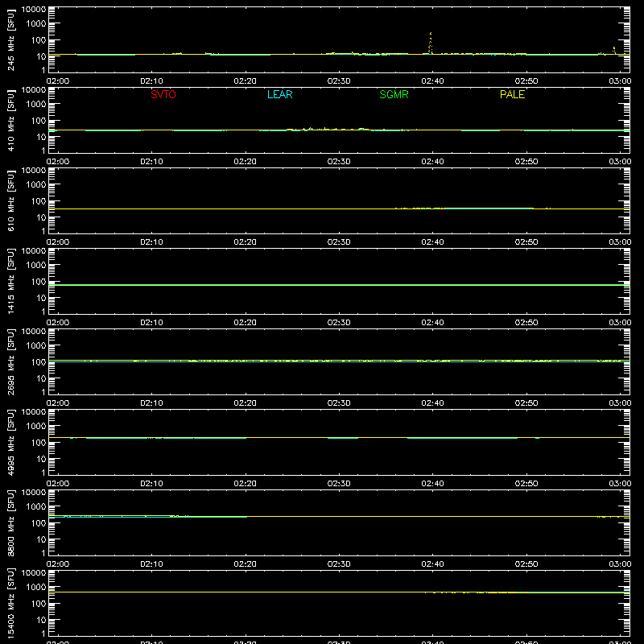Click 02:40 tick label below 245 MHz plot

pyautogui.click(x=432, y=81)
